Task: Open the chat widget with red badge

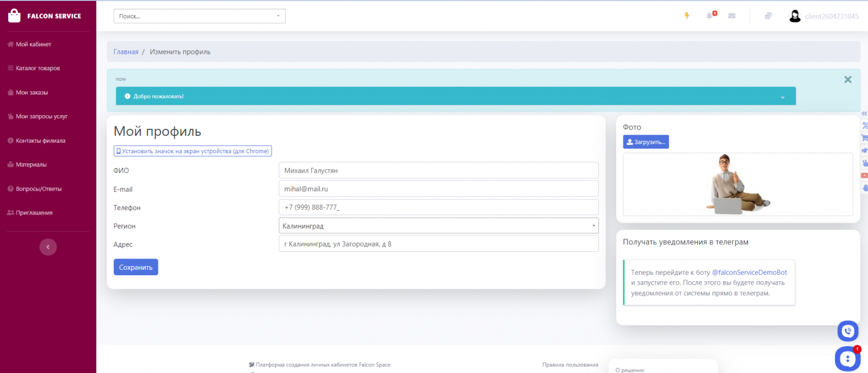Action: coord(847,358)
